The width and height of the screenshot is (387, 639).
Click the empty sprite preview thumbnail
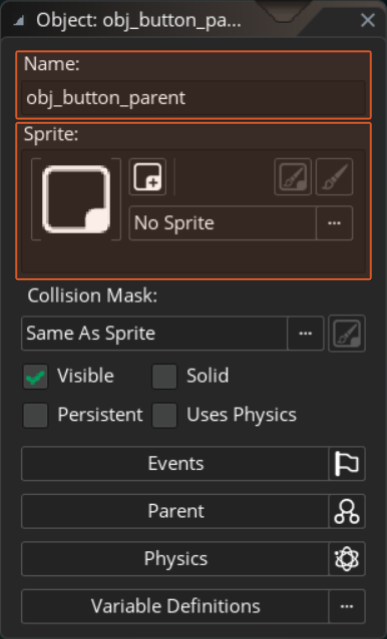click(76, 199)
